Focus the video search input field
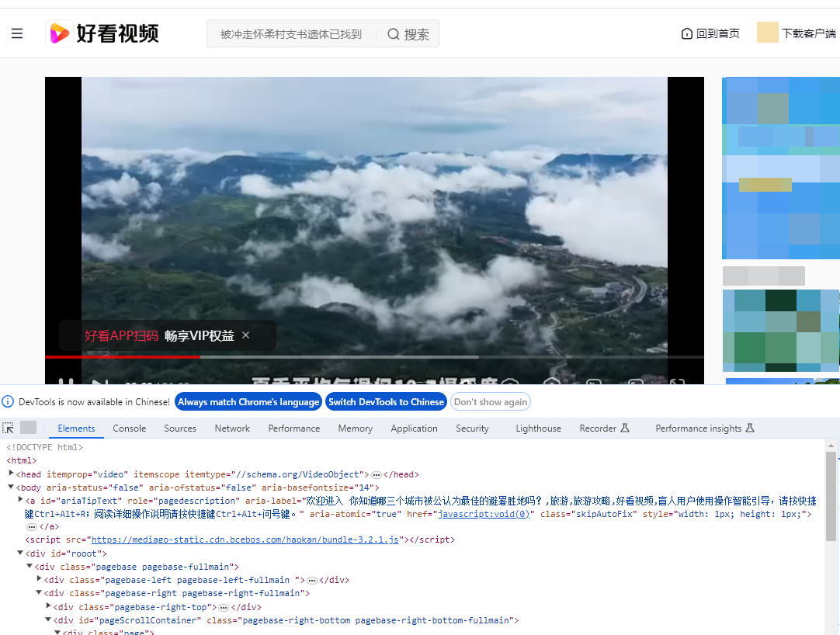This screenshot has width=840, height=635. pyautogui.click(x=291, y=34)
